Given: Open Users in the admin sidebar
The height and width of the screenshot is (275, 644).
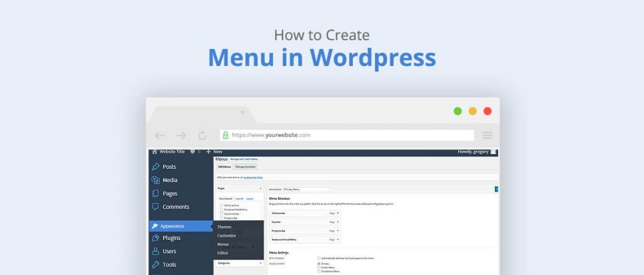Looking at the screenshot, I should tap(169, 251).
